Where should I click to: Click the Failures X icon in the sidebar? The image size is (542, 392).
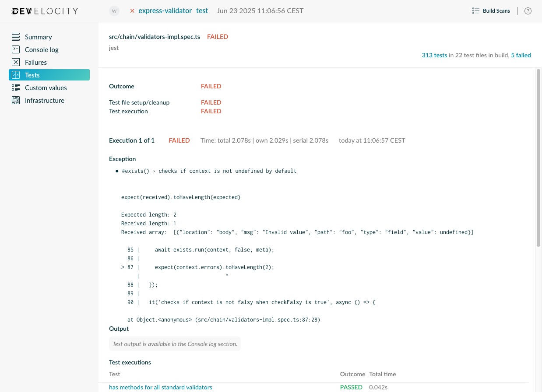(16, 62)
